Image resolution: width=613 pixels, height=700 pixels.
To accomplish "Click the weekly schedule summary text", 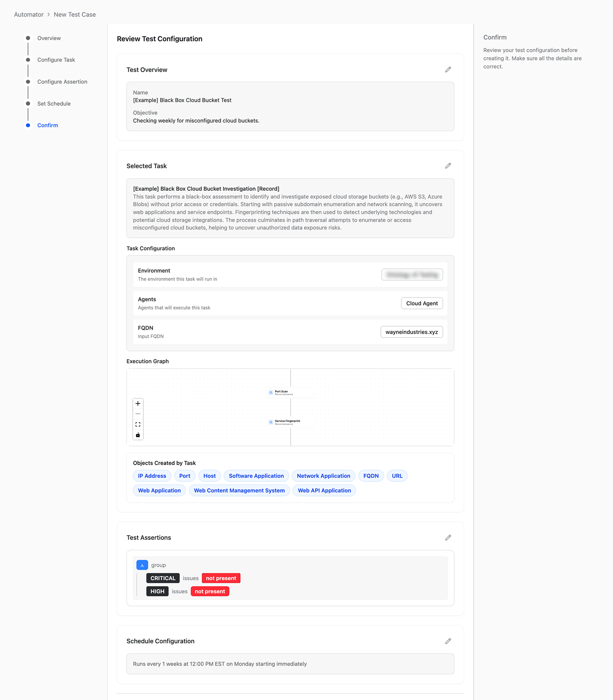I will point(220,664).
